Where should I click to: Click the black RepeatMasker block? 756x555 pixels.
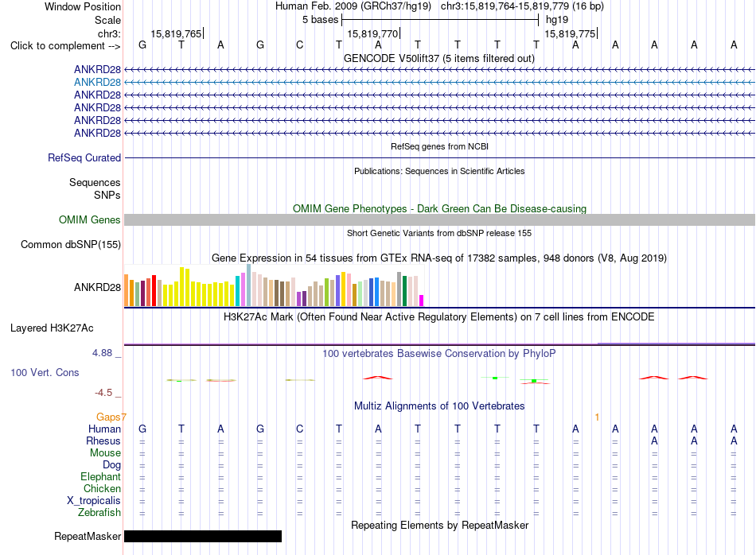[202, 536]
